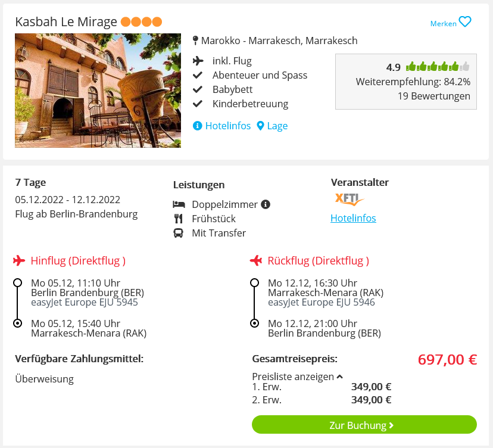Click the Kinderbetreuung checkmark
The image size is (493, 448).
[198, 104]
